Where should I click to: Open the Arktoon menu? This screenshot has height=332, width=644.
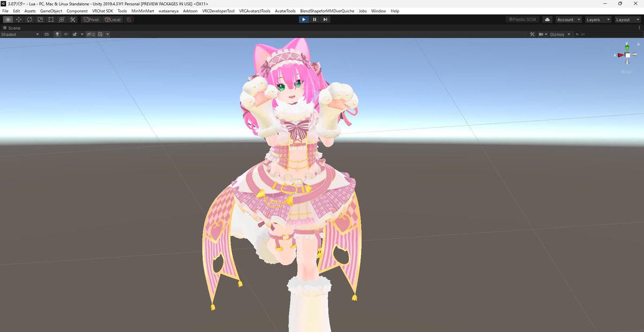pos(190,11)
